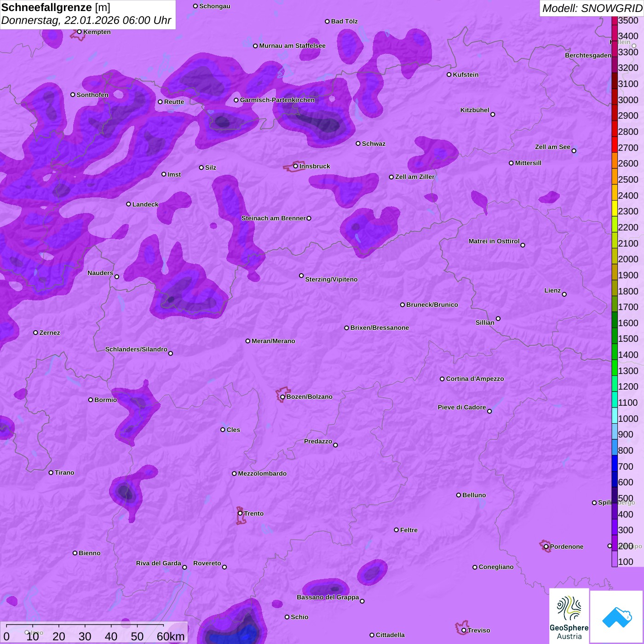
Task: Click the Zell am See marker dot
Action: tap(574, 151)
